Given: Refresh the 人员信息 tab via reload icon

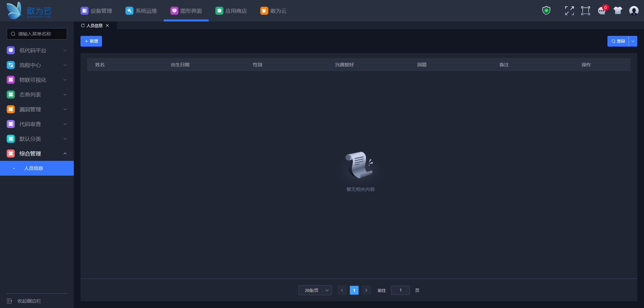Looking at the screenshot, I should [83, 25].
